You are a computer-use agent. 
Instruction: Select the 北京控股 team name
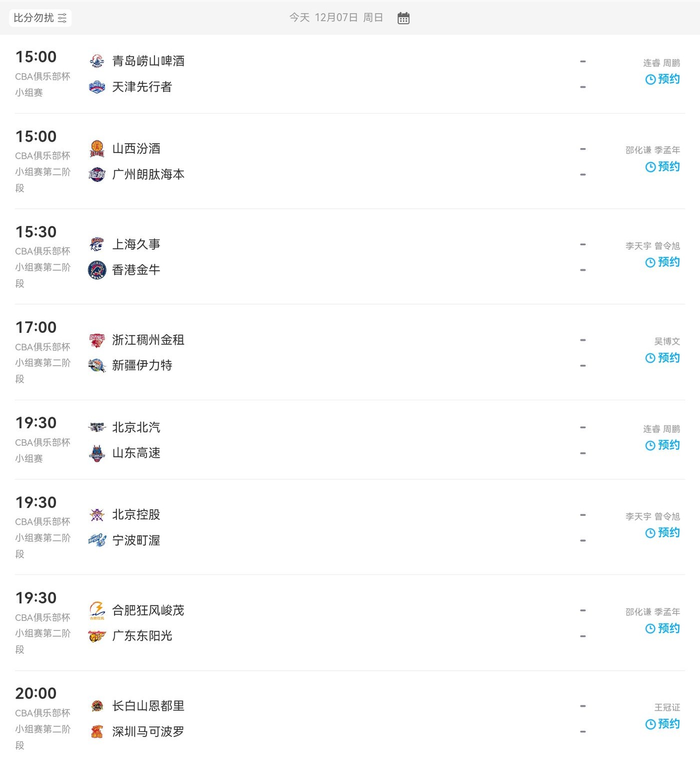coord(136,515)
